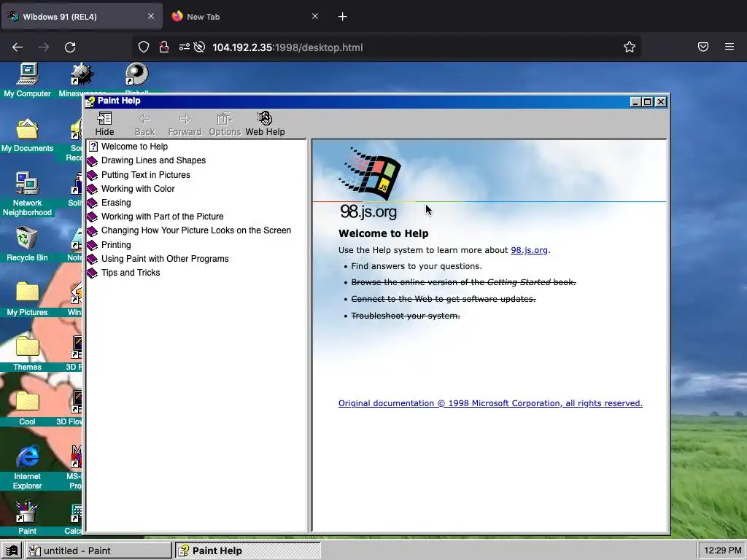Close the Wibdows 91 (REL4) tab
This screenshot has height=560, width=747.
[151, 16]
